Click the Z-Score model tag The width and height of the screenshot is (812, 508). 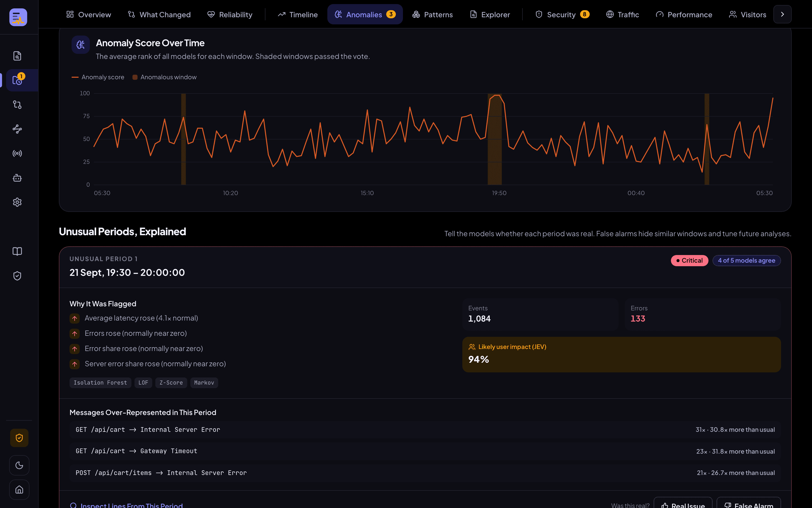(171, 383)
